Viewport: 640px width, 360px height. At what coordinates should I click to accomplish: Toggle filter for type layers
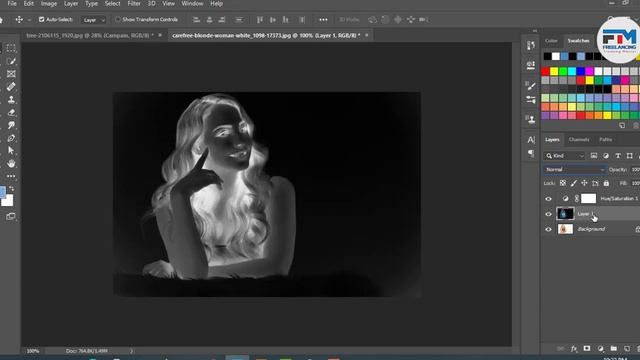tap(618, 156)
